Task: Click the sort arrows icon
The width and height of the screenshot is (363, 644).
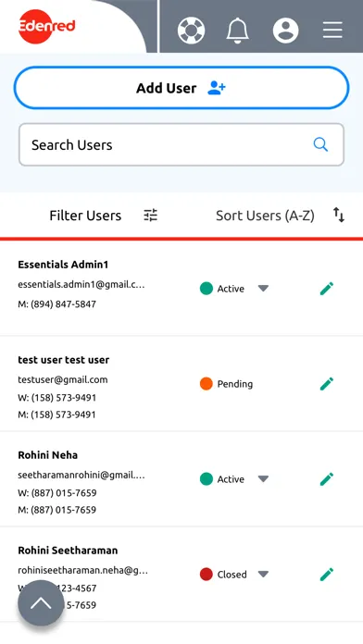Action: click(339, 215)
